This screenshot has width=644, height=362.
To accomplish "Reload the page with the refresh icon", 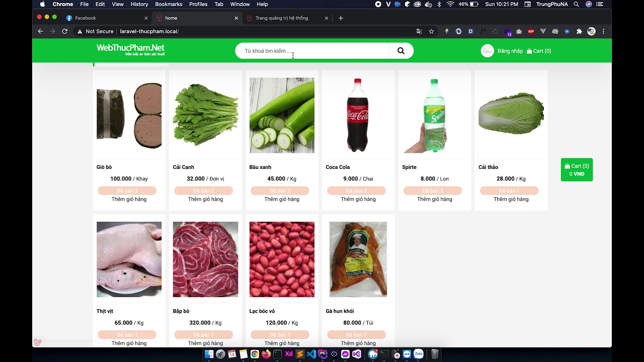I will pos(64,31).
